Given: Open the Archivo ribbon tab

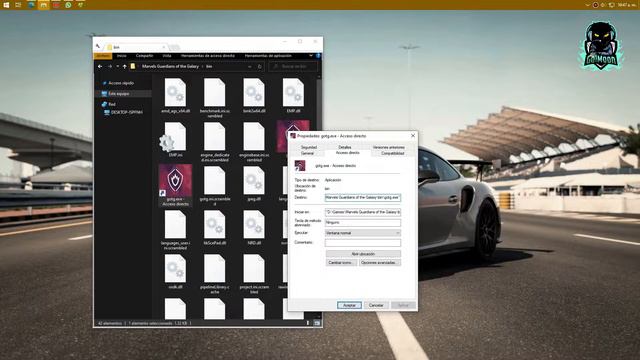Looking at the screenshot, I should pyautogui.click(x=103, y=56).
